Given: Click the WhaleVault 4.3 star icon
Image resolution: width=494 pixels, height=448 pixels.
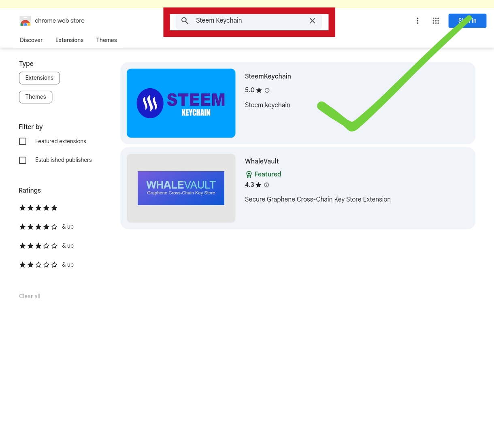Looking at the screenshot, I should coord(258,185).
